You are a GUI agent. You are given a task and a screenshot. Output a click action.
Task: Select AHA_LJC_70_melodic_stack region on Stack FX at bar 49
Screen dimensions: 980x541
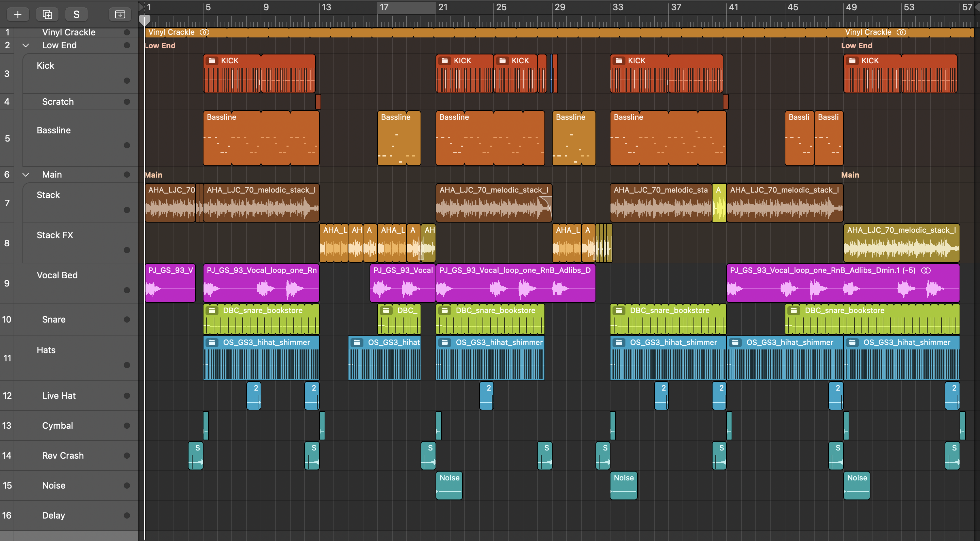pyautogui.click(x=901, y=243)
